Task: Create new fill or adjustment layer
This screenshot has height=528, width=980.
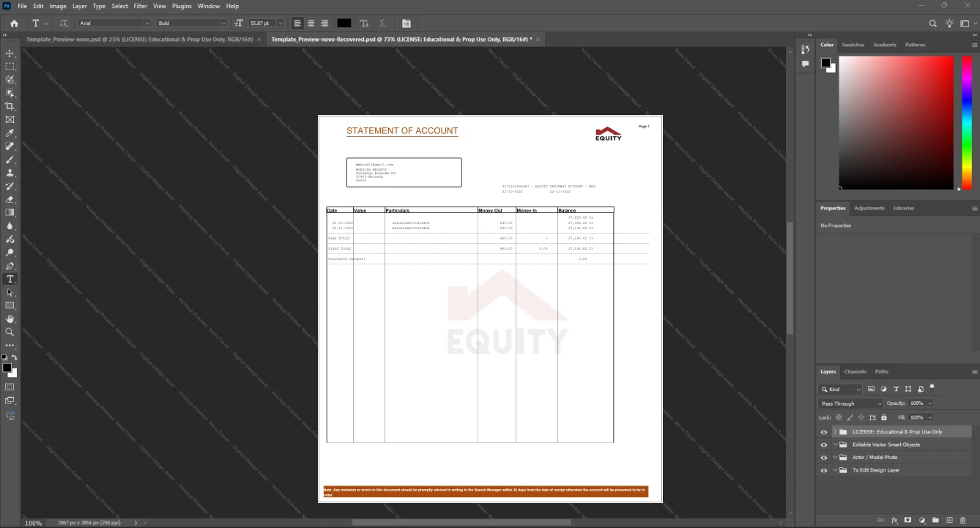Action: point(921,520)
